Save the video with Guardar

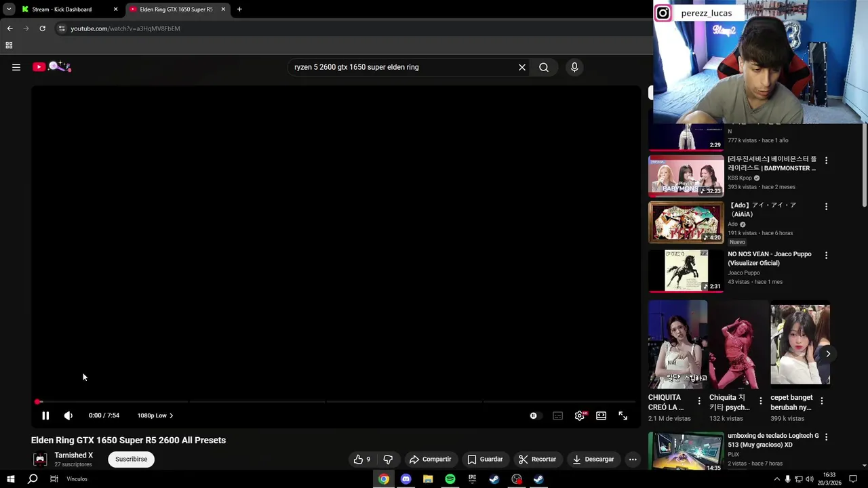click(x=485, y=459)
